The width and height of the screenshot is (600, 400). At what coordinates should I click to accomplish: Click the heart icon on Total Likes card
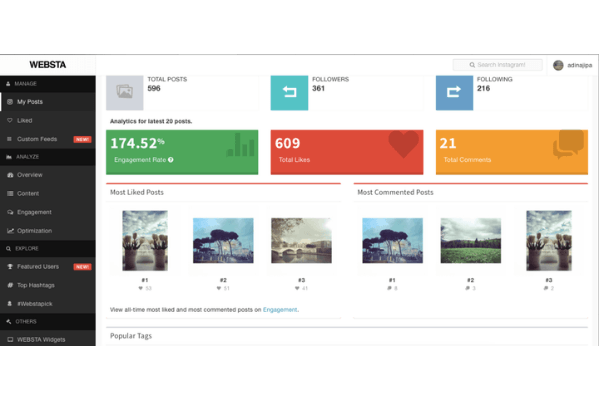(404, 144)
